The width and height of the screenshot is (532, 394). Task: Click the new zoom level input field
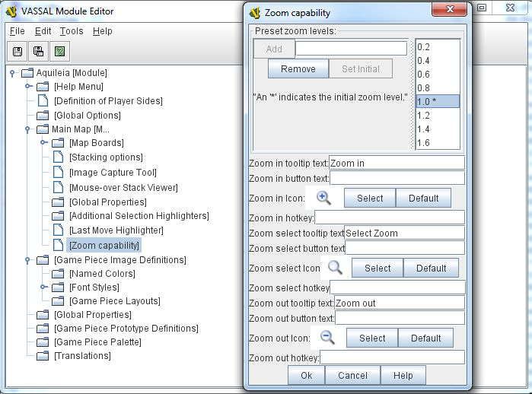click(x=351, y=49)
